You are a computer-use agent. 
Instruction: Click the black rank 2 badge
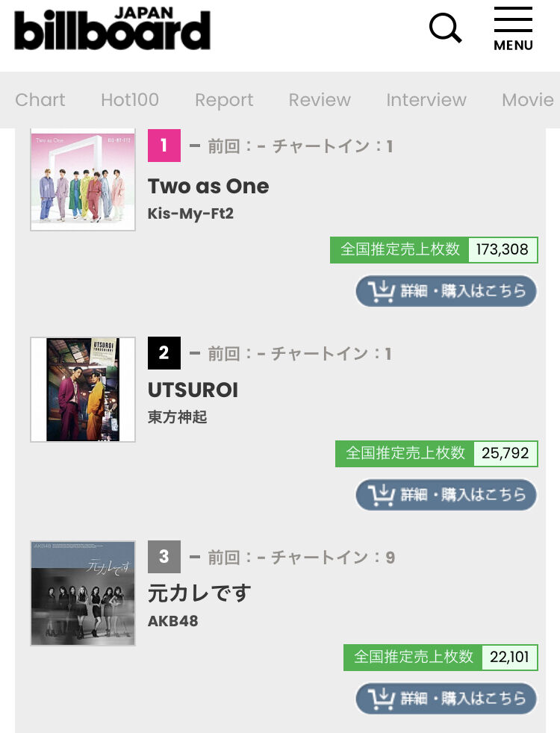click(164, 353)
